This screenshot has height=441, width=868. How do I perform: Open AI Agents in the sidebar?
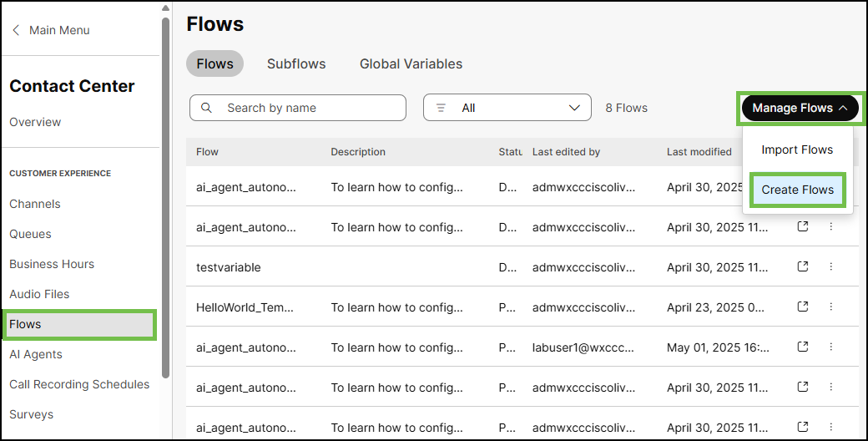(36, 354)
